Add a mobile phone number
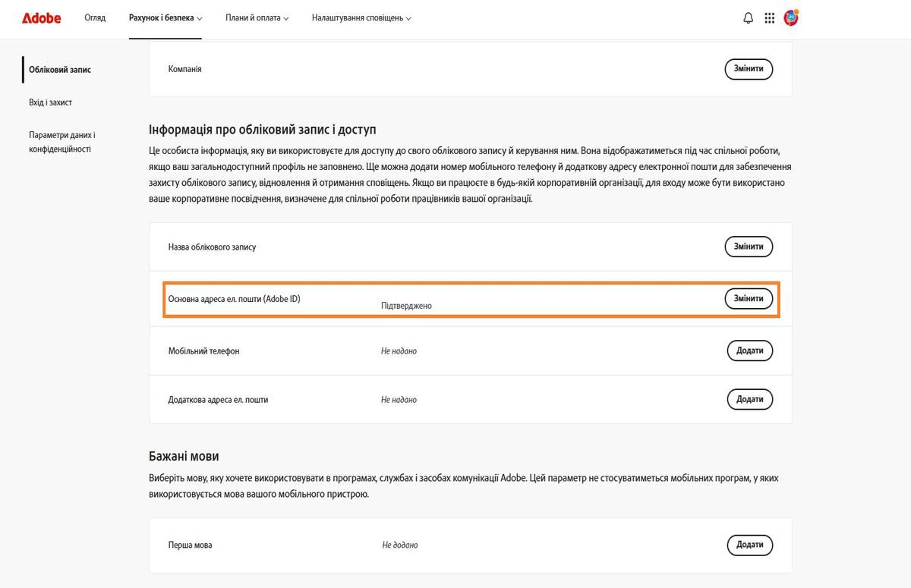 click(749, 351)
